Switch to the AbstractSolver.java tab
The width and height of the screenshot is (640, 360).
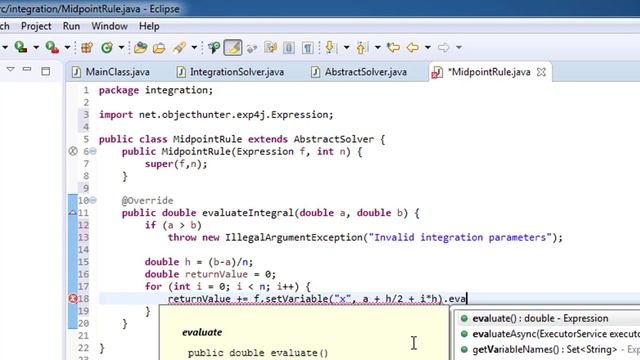pyautogui.click(x=359, y=72)
